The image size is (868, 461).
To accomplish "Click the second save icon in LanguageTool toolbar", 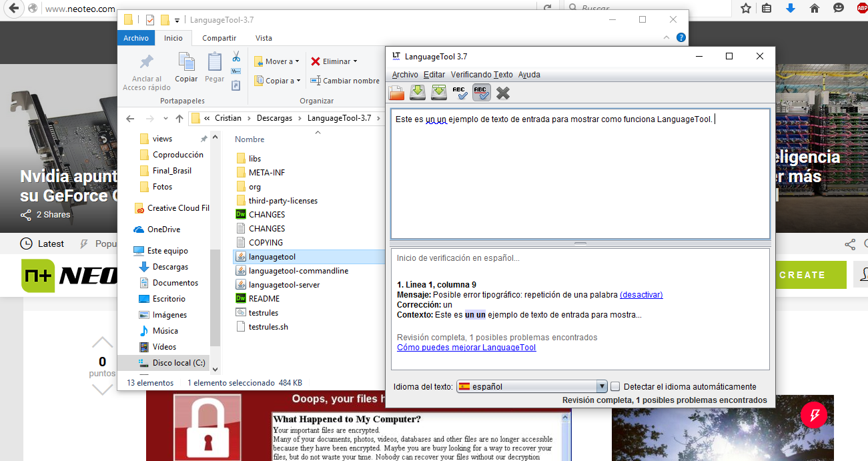I will (x=438, y=93).
